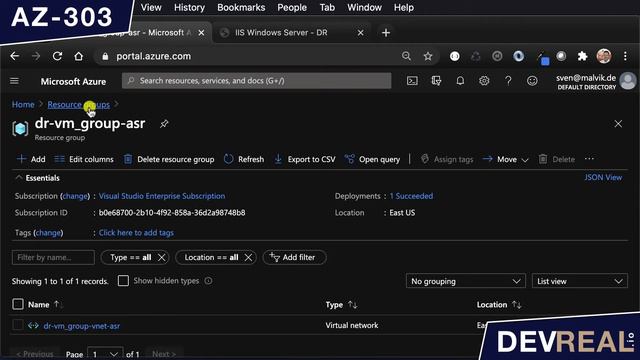Open the People menu
Image resolution: width=640 pixels, height=360 pixels.
point(292,7)
